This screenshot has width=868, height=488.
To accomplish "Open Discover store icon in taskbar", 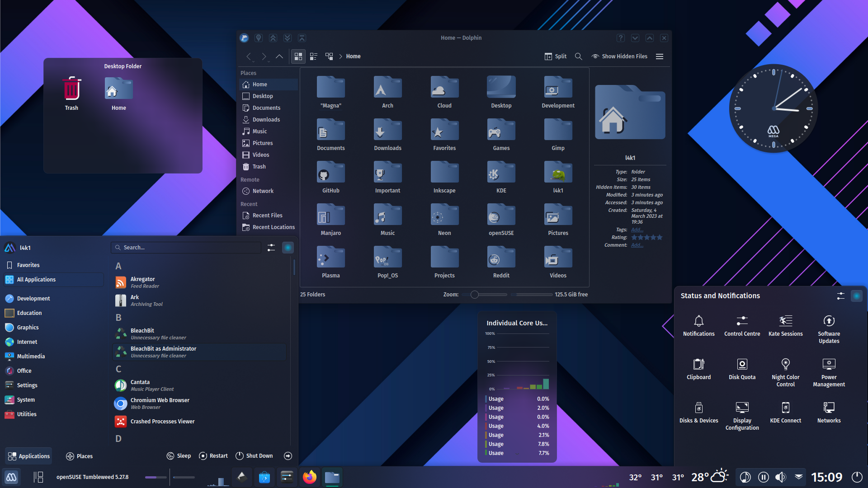I will click(x=264, y=477).
